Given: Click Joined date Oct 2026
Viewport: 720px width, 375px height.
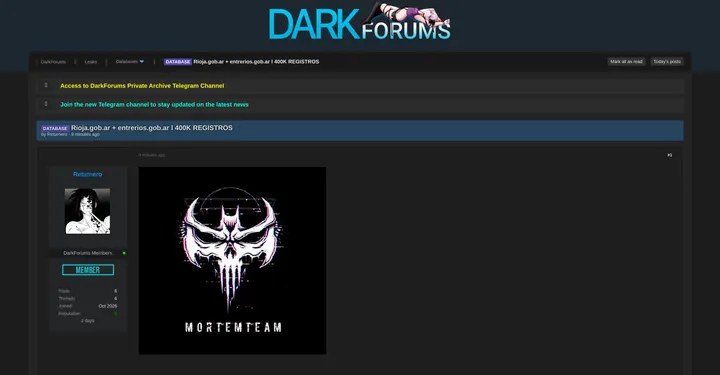Looking at the screenshot, I should [x=108, y=306].
